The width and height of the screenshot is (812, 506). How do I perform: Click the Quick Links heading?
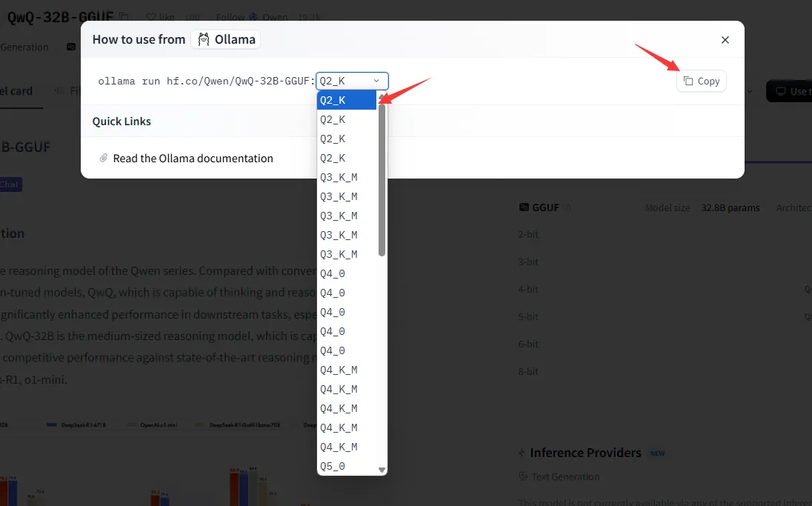point(122,121)
